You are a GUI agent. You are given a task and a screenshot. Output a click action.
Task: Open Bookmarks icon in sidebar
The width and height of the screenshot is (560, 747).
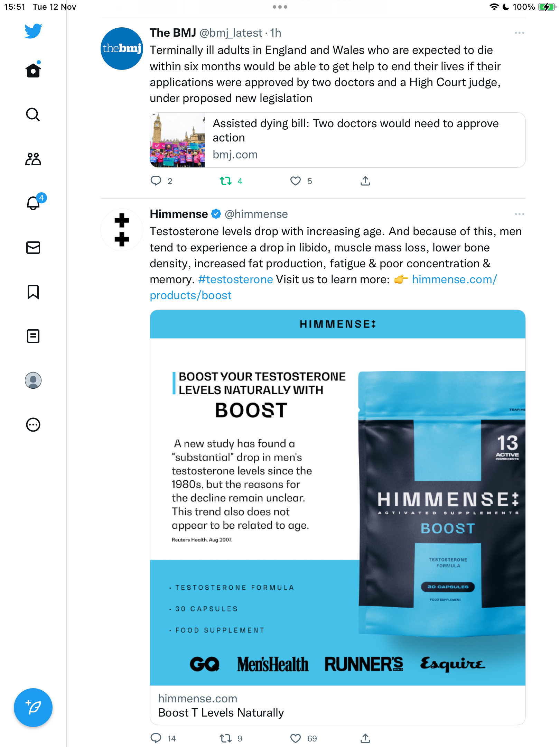click(33, 292)
